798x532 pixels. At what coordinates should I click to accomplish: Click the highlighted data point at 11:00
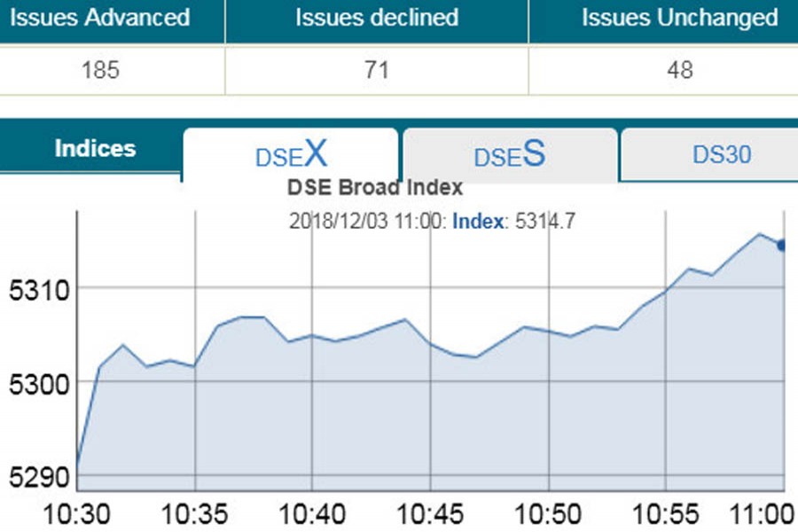[x=782, y=246]
